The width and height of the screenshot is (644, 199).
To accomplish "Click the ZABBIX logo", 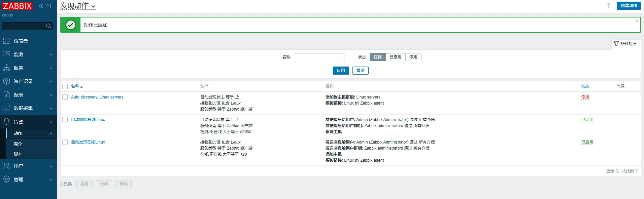I will (x=17, y=6).
